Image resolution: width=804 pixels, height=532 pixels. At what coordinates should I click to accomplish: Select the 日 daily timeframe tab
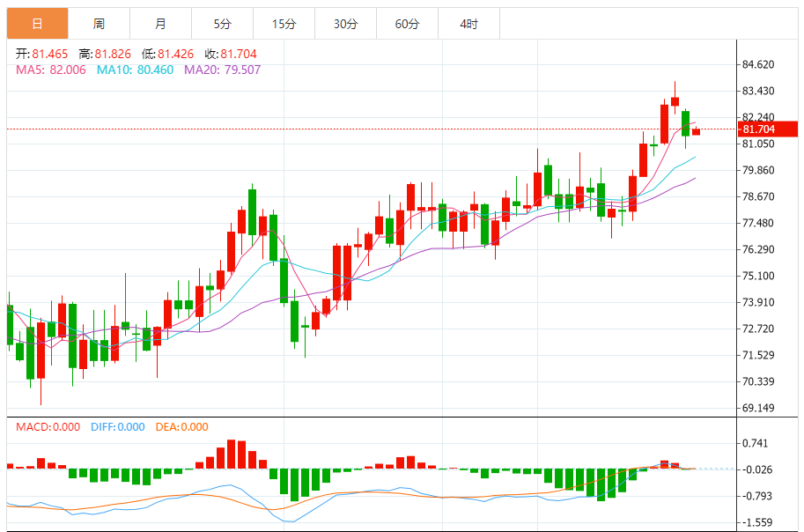(38, 24)
